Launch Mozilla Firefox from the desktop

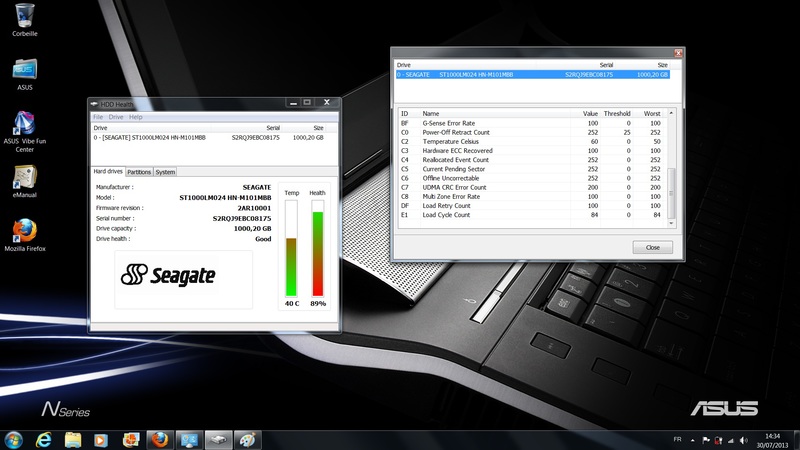point(25,232)
